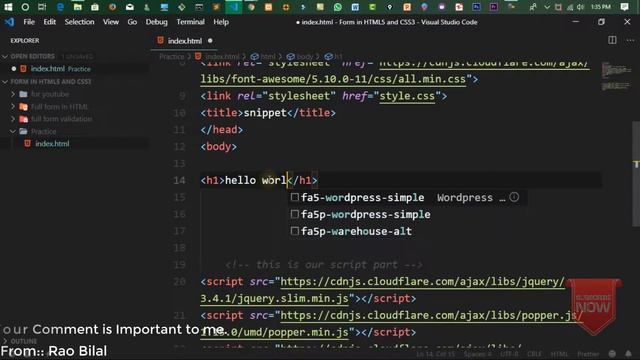Open WhatsApp from taskbar
This screenshot has width=640, height=360.
pos(338,7)
